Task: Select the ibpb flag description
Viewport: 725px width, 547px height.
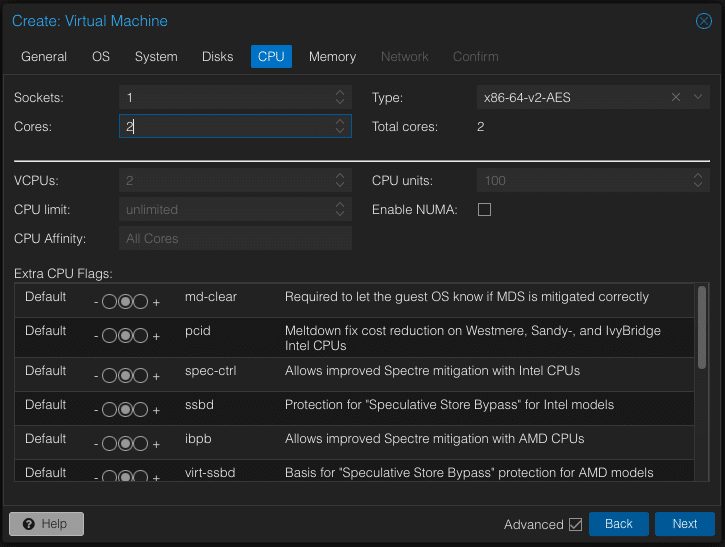Action: [x=435, y=439]
